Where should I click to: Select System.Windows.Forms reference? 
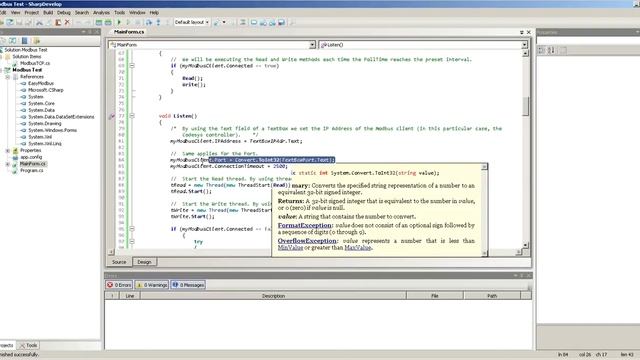tap(53, 130)
